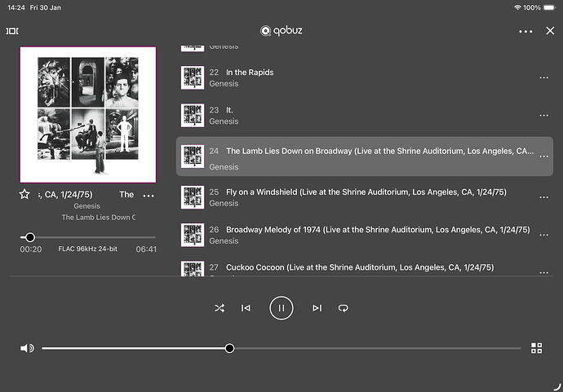Play track 26 Broadway Melody of 1974

tap(365, 235)
